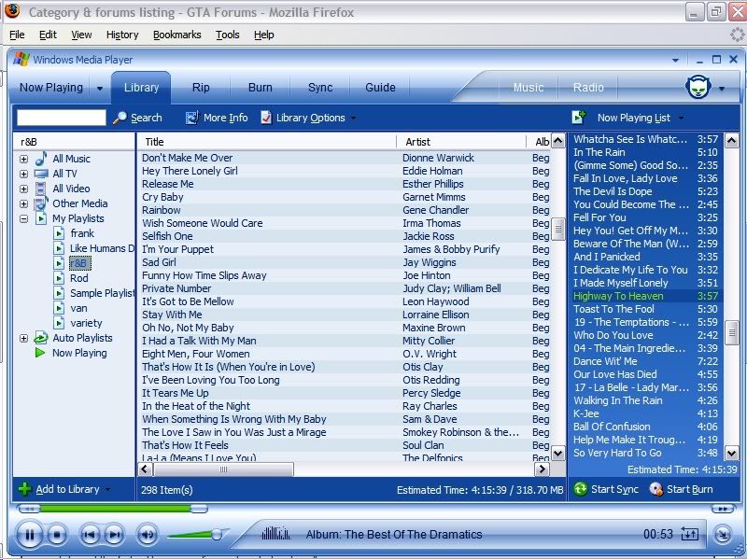Click the Search button
Screen dimensions: 747x560
[x=137, y=118]
